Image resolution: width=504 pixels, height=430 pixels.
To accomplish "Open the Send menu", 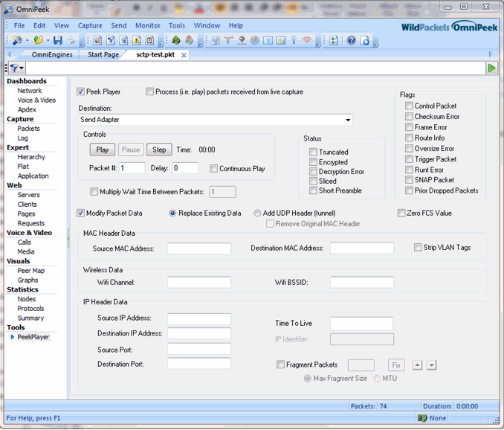I will point(119,26).
